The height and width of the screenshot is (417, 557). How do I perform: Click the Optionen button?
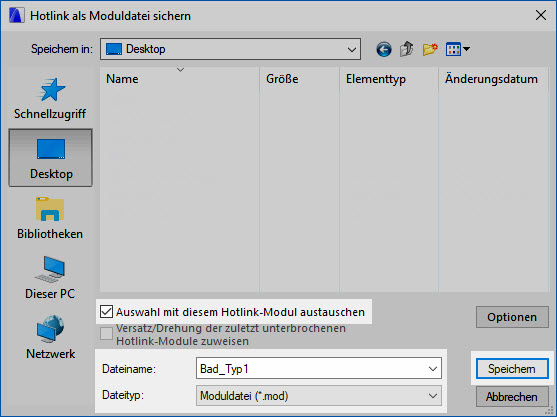pos(512,317)
